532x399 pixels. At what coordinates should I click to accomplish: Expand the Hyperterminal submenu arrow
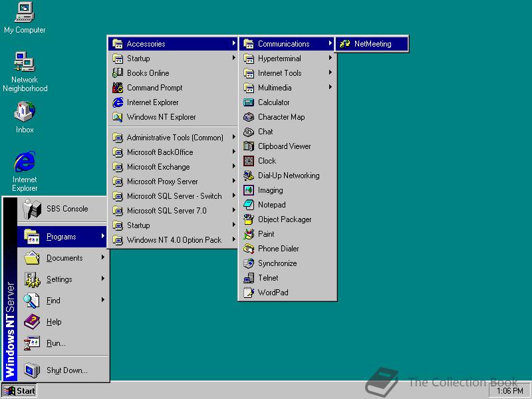click(x=331, y=58)
